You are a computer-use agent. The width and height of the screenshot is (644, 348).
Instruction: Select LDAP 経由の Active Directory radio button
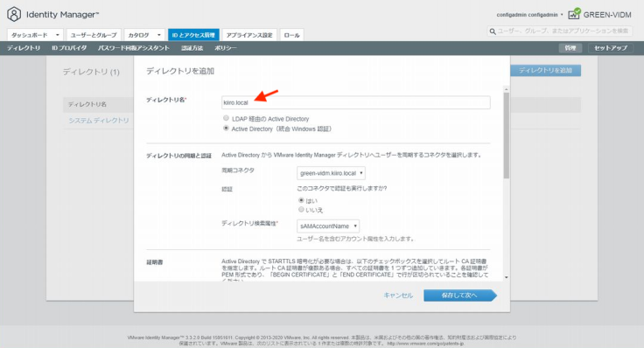click(x=226, y=118)
